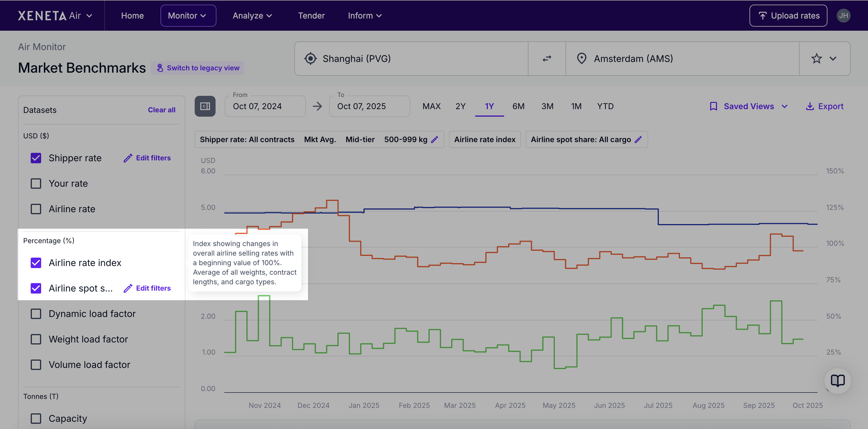868x429 pixels.
Task: Click the JH user avatar
Action: (x=843, y=16)
